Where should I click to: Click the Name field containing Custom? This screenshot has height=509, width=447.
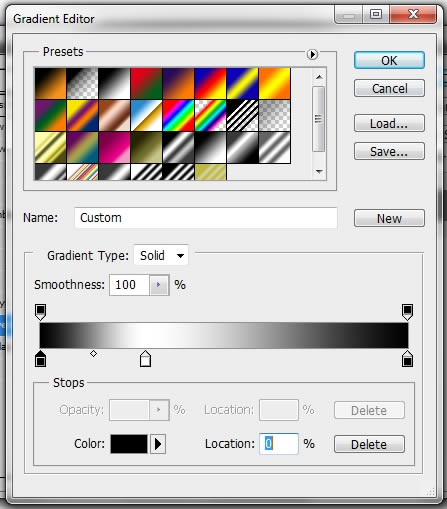[x=206, y=218]
